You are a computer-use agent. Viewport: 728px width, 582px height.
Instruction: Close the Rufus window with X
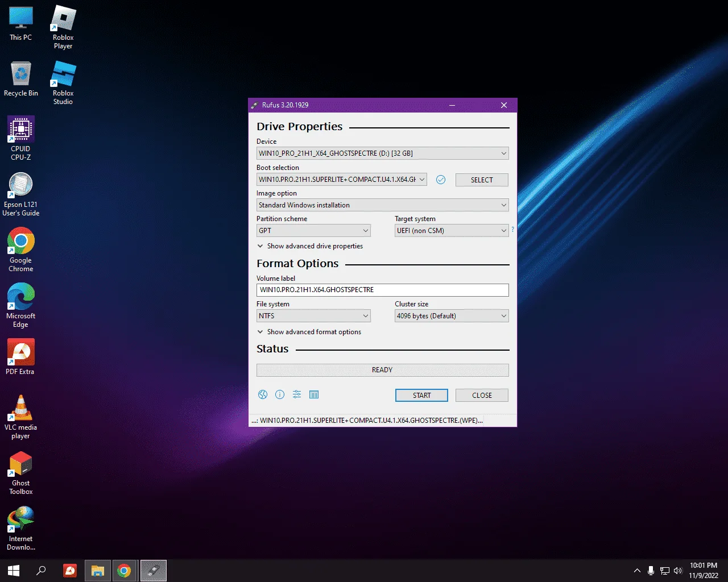point(504,105)
